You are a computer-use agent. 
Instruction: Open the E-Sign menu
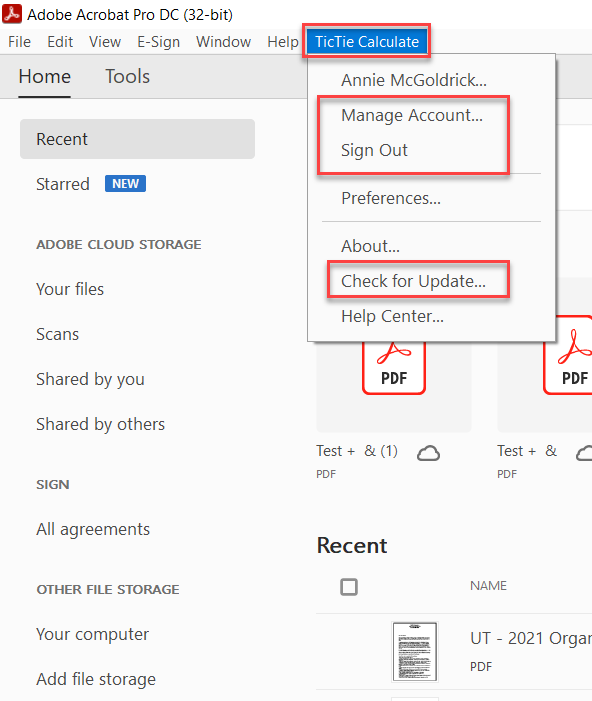click(158, 42)
